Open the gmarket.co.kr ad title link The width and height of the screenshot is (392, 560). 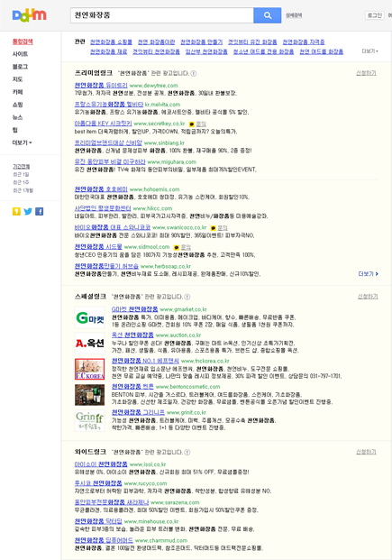tap(134, 309)
